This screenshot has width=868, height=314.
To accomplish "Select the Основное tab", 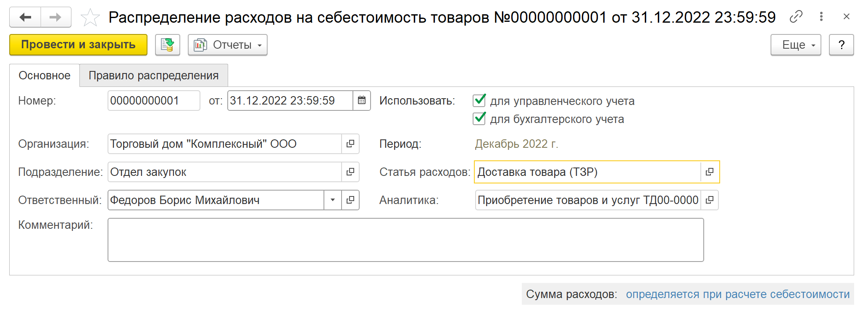I will (x=45, y=76).
